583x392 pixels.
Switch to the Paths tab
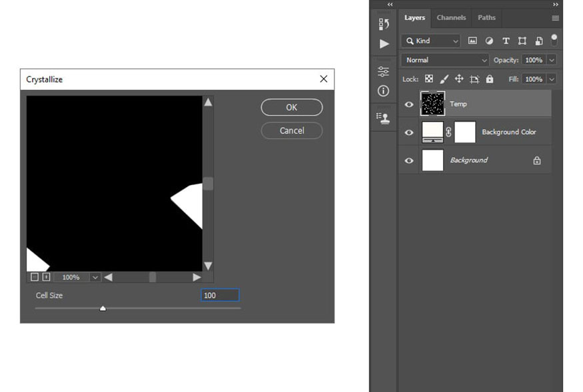[x=486, y=18]
